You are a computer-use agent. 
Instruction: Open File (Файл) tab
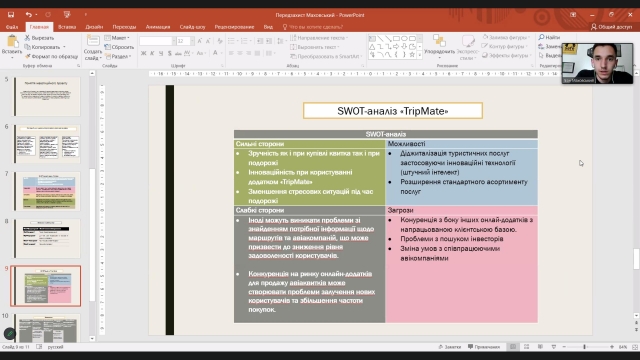coord(12,27)
